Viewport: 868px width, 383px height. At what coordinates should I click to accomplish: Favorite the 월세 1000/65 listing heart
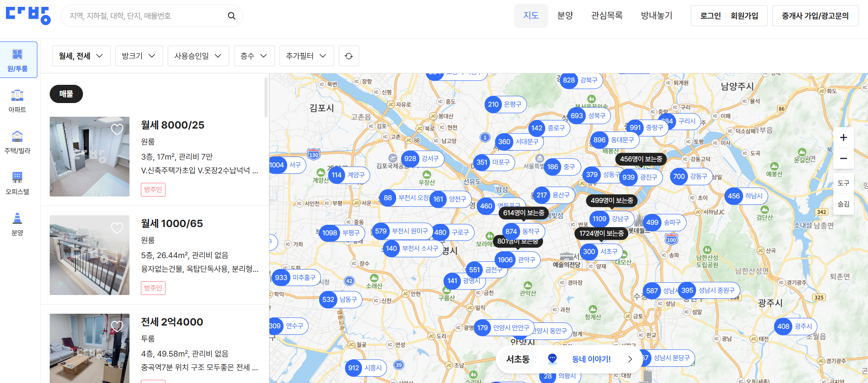117,228
